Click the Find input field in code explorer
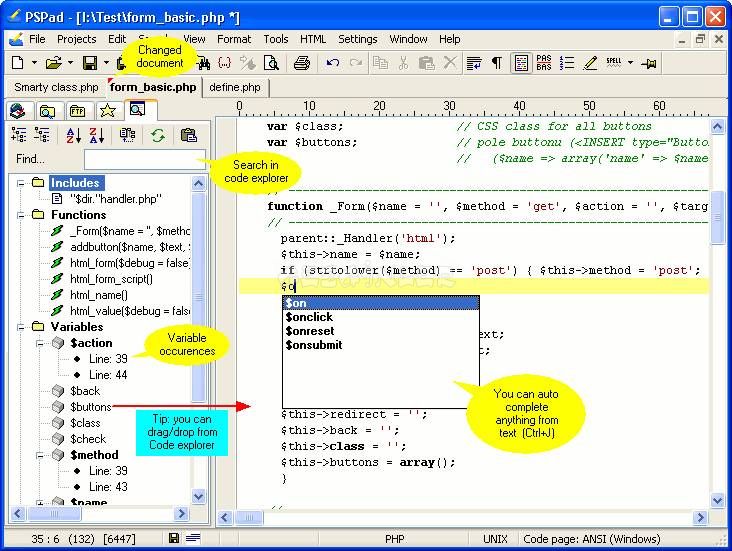The image size is (732, 551). [x=145, y=159]
